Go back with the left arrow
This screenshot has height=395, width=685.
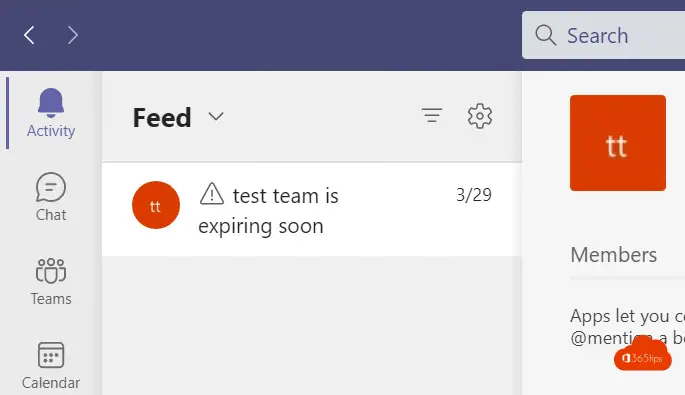click(x=29, y=35)
